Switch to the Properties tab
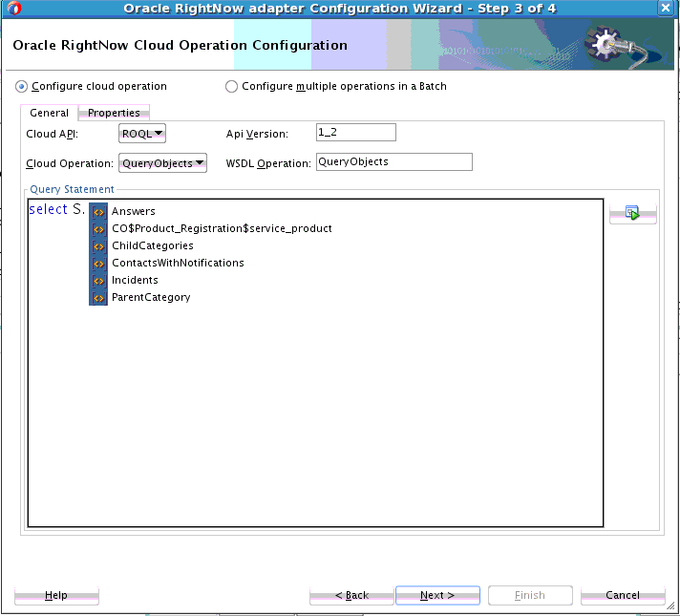This screenshot has height=616, width=680. click(114, 113)
